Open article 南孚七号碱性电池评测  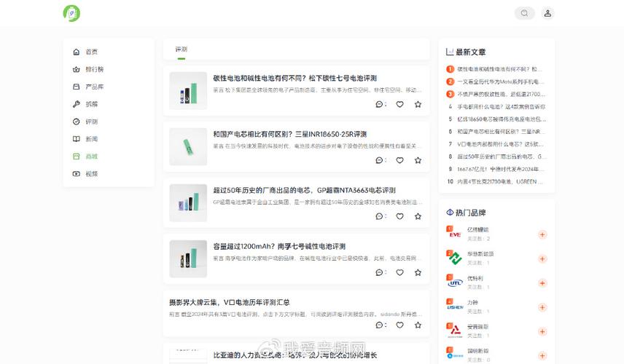point(279,246)
